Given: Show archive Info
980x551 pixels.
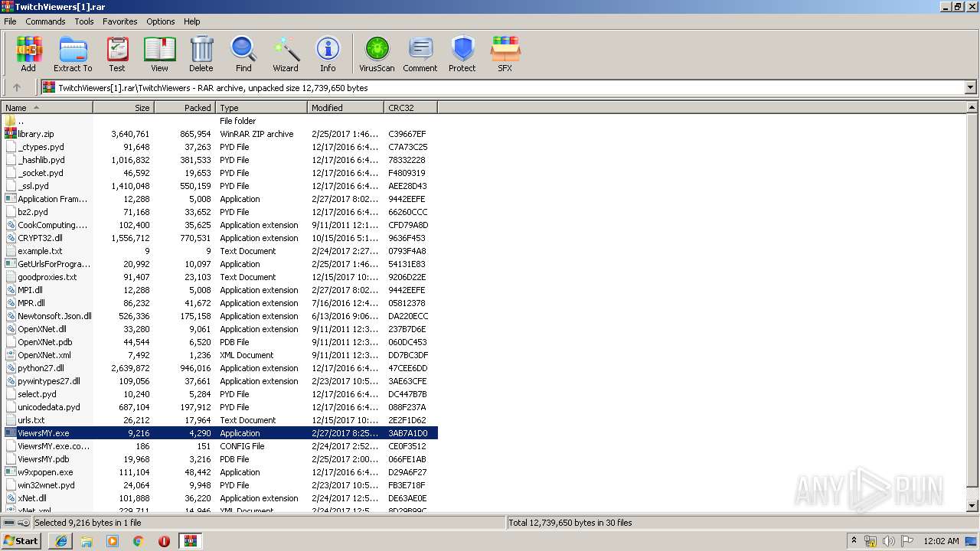Looking at the screenshot, I should click(x=328, y=54).
